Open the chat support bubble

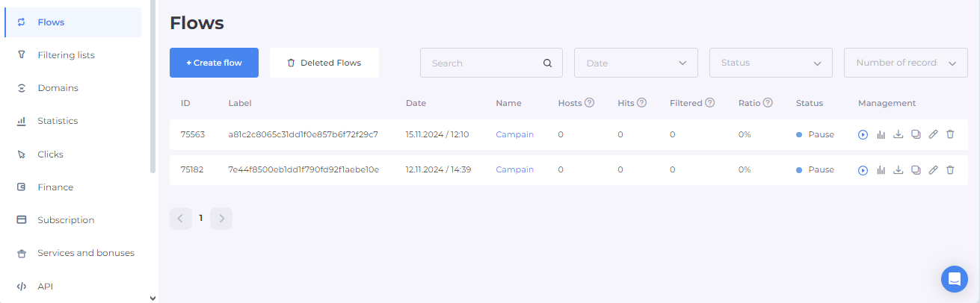pyautogui.click(x=954, y=279)
